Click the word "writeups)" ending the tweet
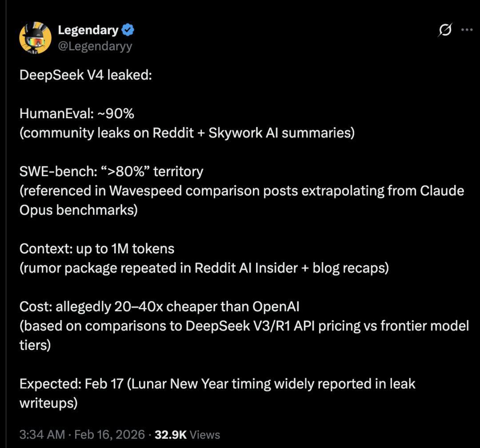480x448 pixels. [48, 403]
